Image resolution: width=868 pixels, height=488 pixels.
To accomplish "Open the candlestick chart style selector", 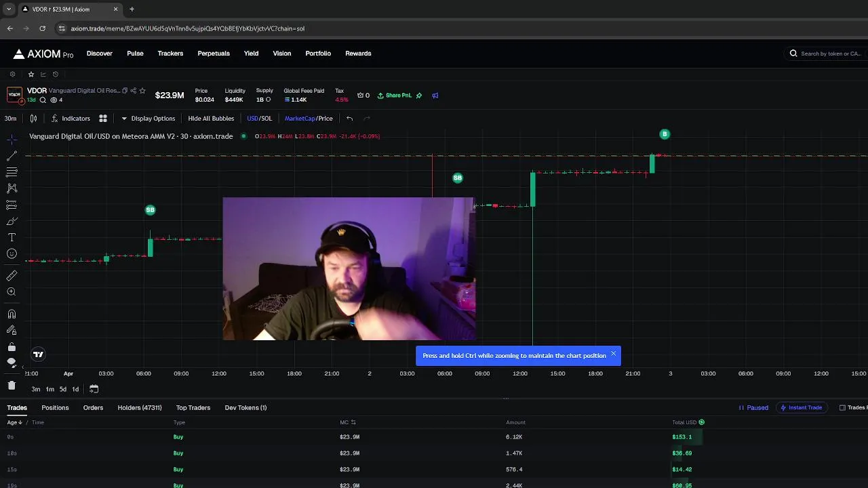I will pyautogui.click(x=33, y=118).
